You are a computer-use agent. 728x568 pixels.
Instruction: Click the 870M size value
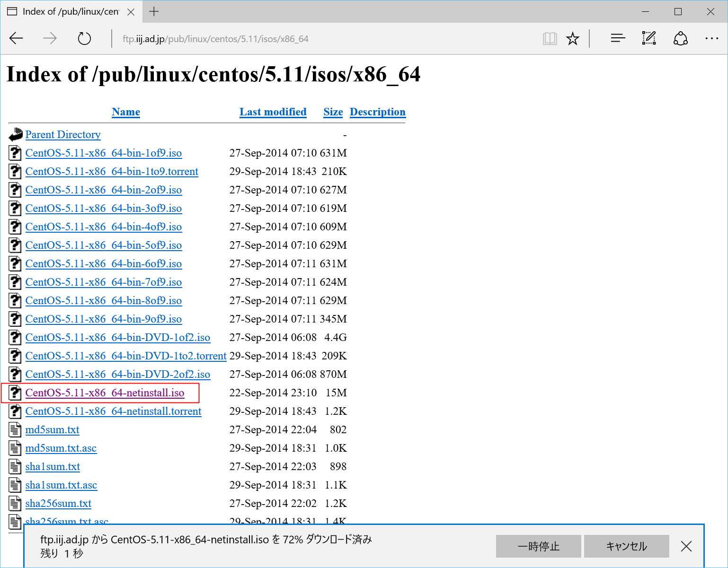click(x=333, y=375)
